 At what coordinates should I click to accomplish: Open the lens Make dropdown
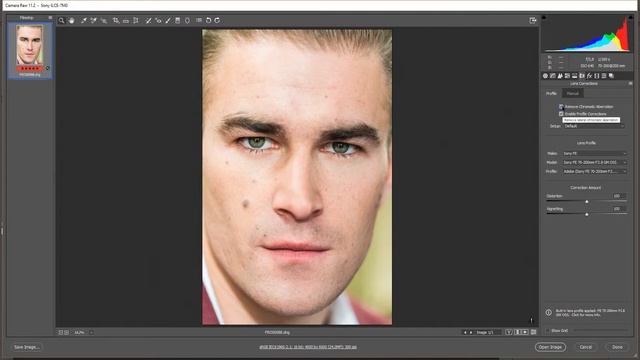click(x=594, y=153)
